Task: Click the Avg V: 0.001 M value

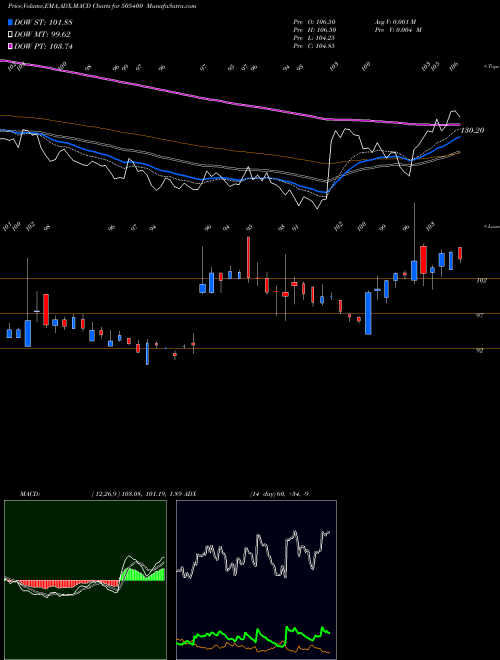Action: pyautogui.click(x=396, y=22)
